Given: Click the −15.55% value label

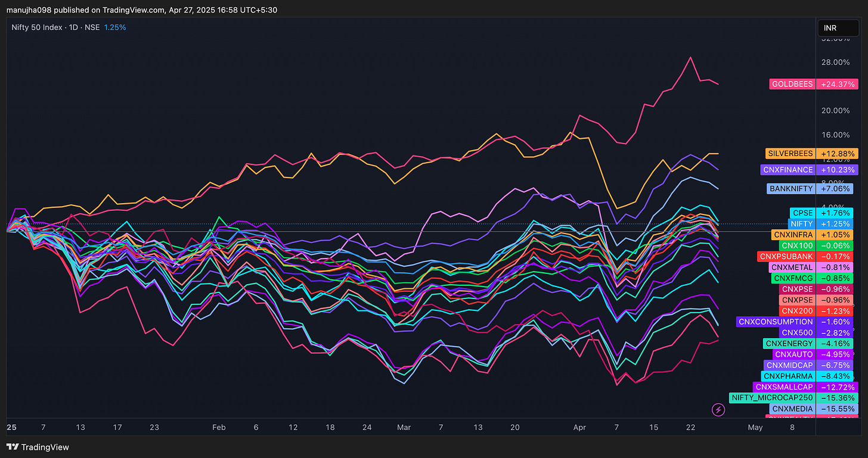Looking at the screenshot, I should coord(837,409).
